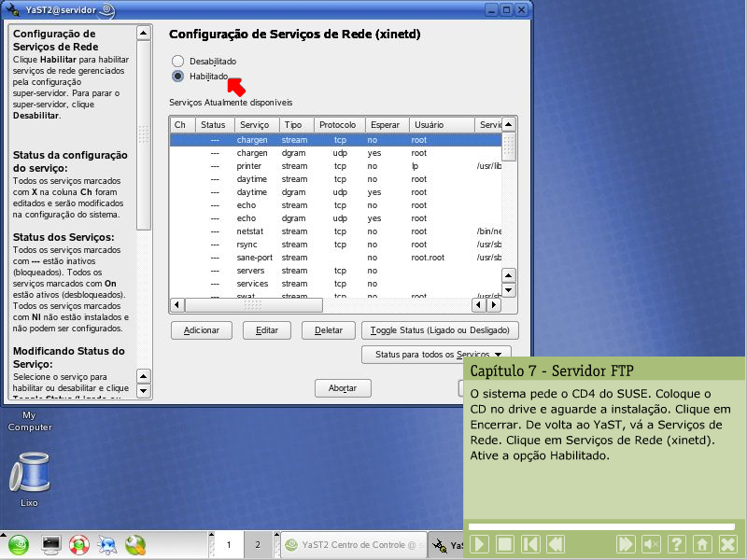747x560 pixels.
Task: Click the tutorial player Play button
Action: pyautogui.click(x=479, y=544)
